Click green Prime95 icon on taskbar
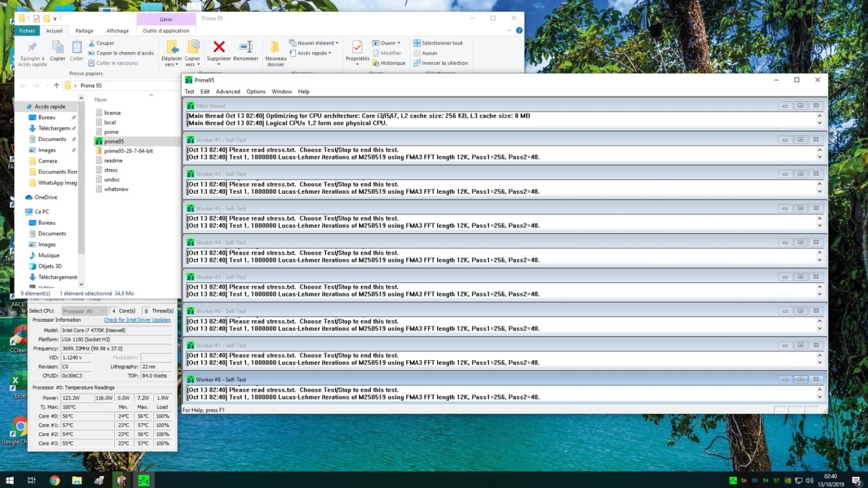The image size is (868, 488). click(144, 480)
